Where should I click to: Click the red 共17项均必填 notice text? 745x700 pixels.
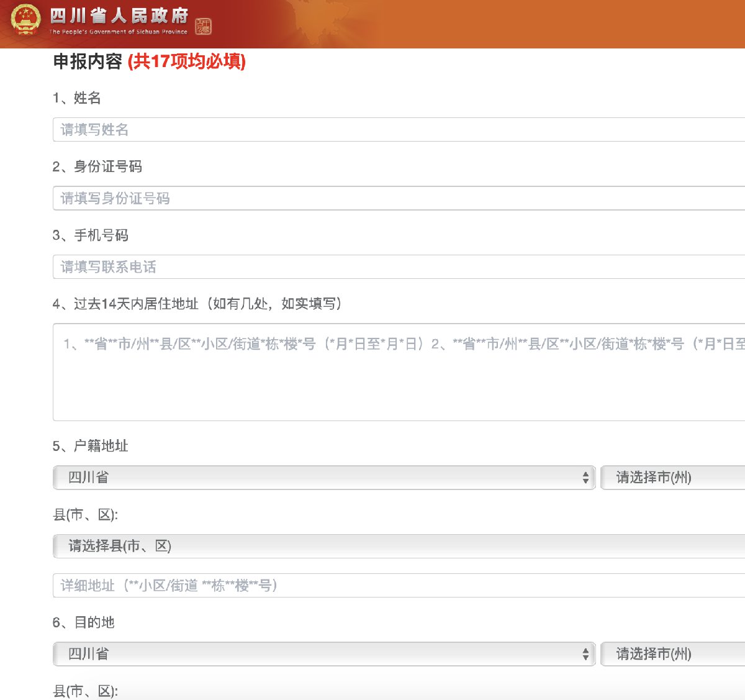(x=187, y=61)
